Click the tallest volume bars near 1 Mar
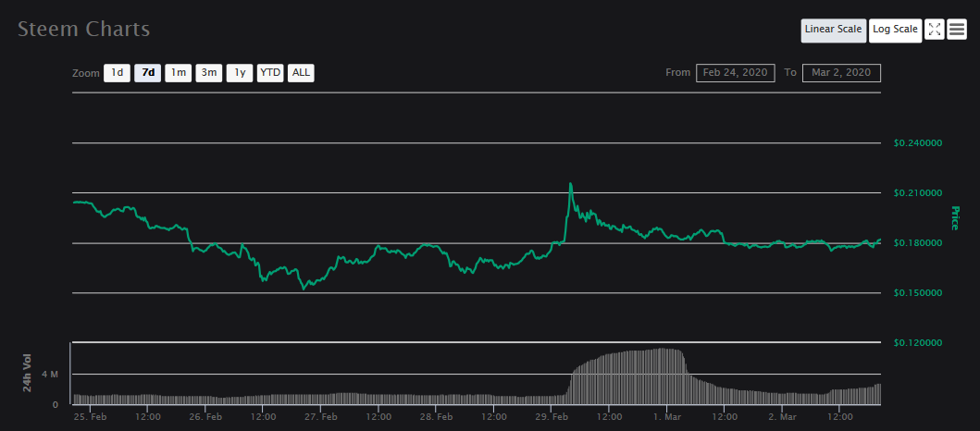980x431 pixels. 663,376
